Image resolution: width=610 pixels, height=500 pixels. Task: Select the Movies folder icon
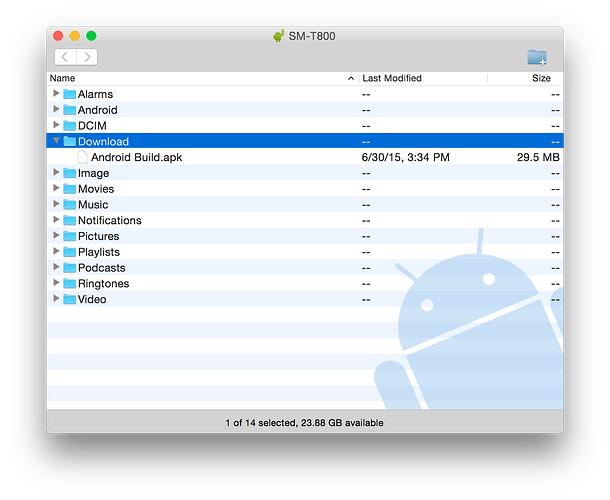(70, 189)
